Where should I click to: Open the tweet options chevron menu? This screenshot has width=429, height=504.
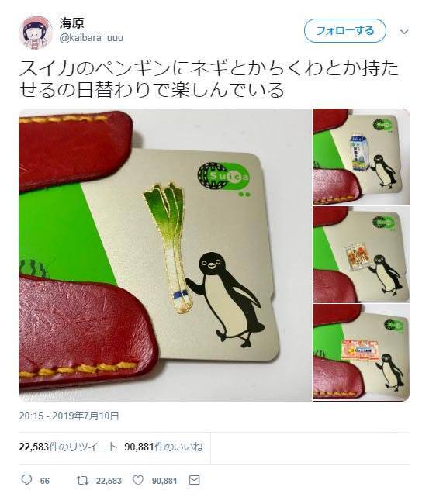pos(404,32)
